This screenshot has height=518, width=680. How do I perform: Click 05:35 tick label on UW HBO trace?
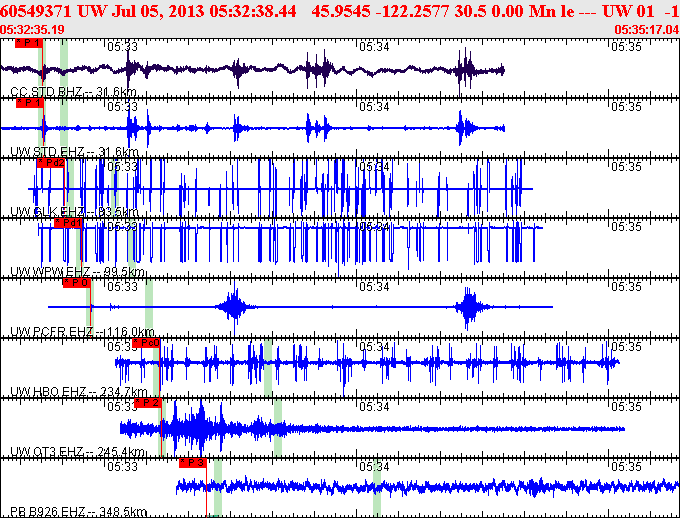tap(626, 346)
